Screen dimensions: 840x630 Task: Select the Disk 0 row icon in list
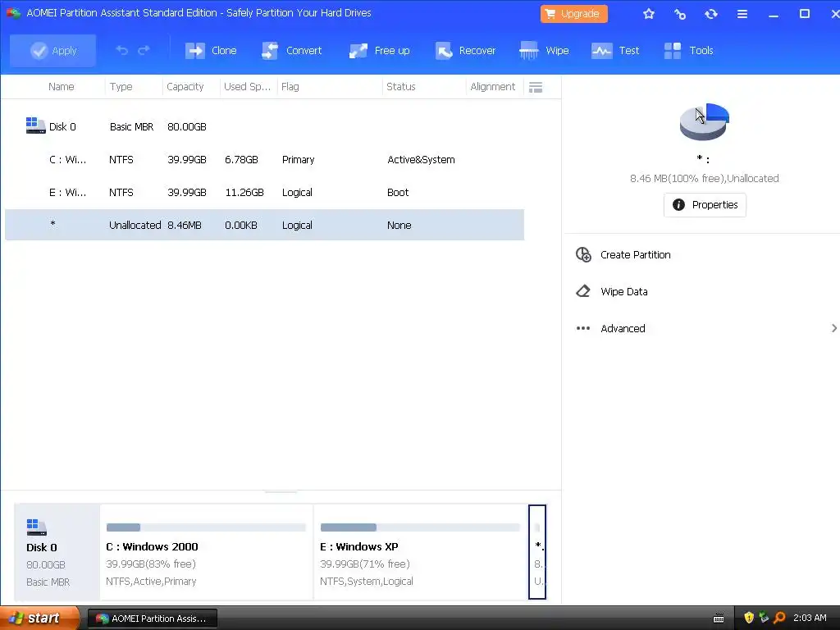pyautogui.click(x=35, y=126)
